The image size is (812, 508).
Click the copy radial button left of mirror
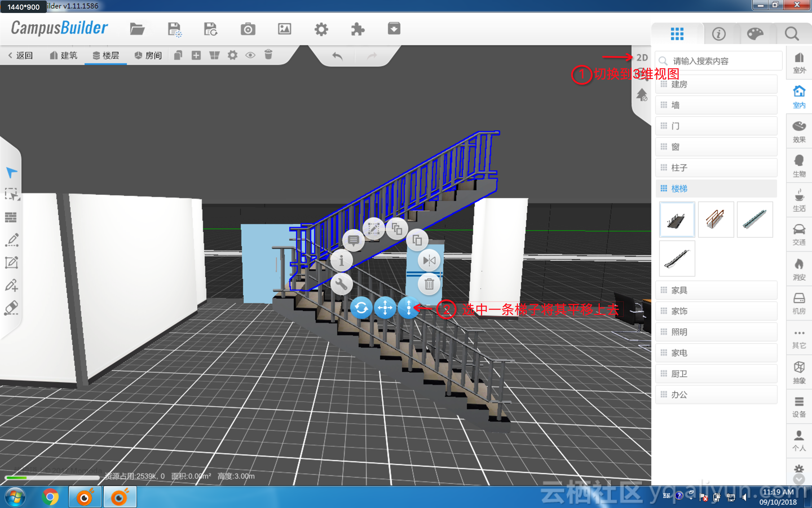pos(417,240)
